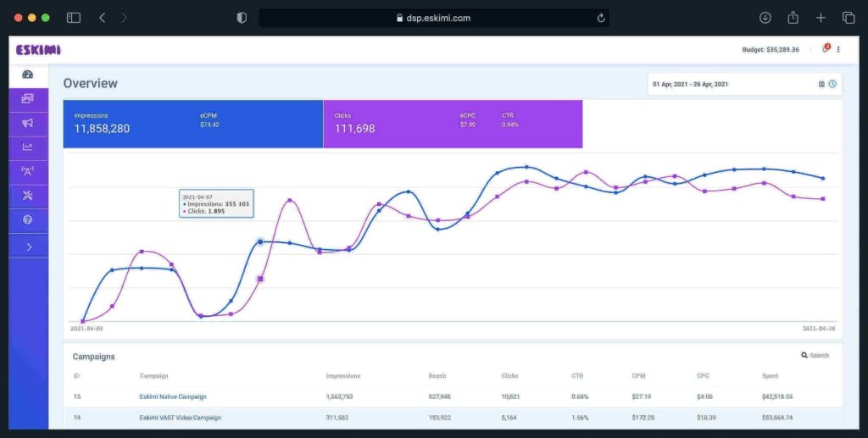Click the last blue Impressions data point
868x438 pixels.
[x=822, y=178]
